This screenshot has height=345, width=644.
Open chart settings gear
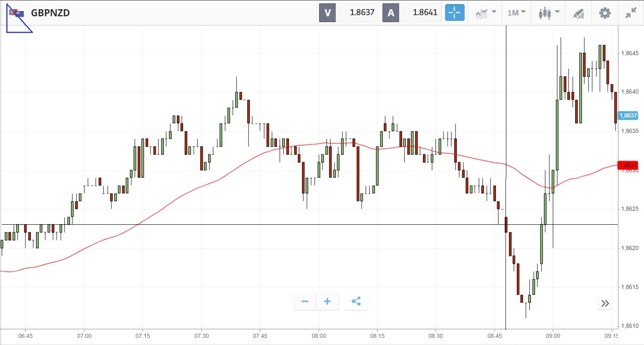click(x=605, y=13)
